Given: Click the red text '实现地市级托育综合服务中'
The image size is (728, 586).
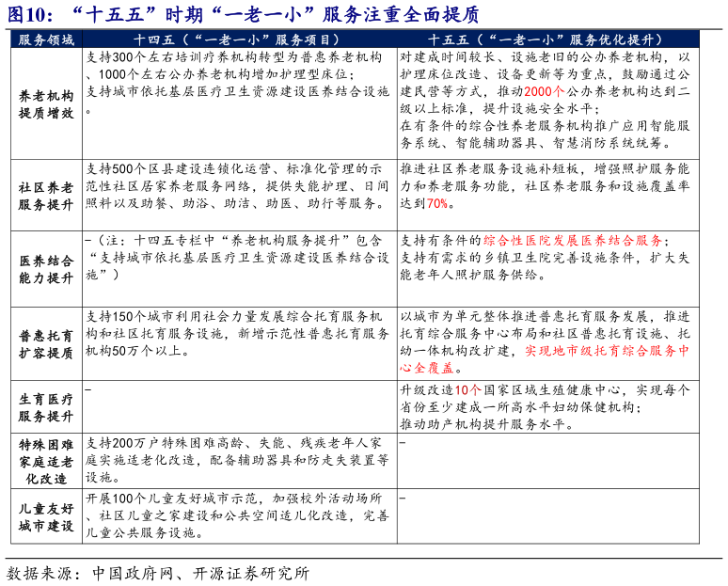Looking at the screenshot, I should [x=608, y=351].
